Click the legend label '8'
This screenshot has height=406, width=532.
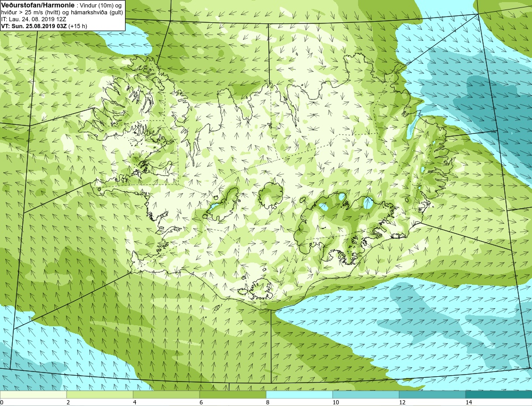point(268,402)
